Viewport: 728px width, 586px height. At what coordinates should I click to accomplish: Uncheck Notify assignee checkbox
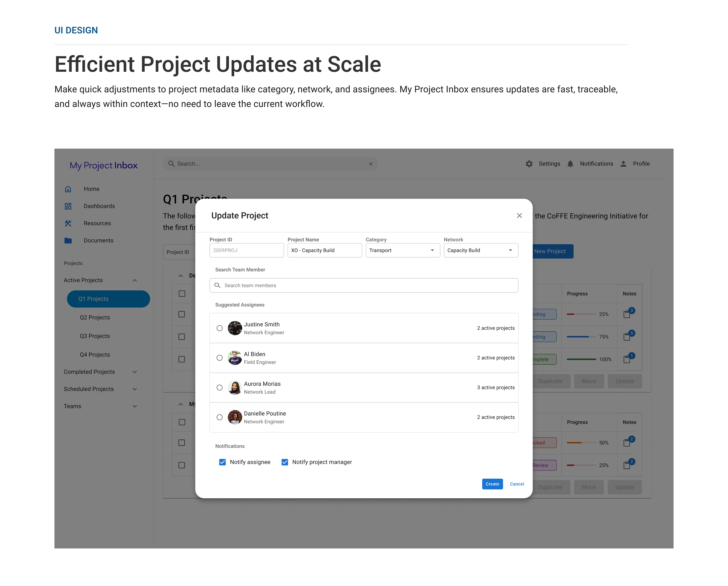(x=222, y=462)
